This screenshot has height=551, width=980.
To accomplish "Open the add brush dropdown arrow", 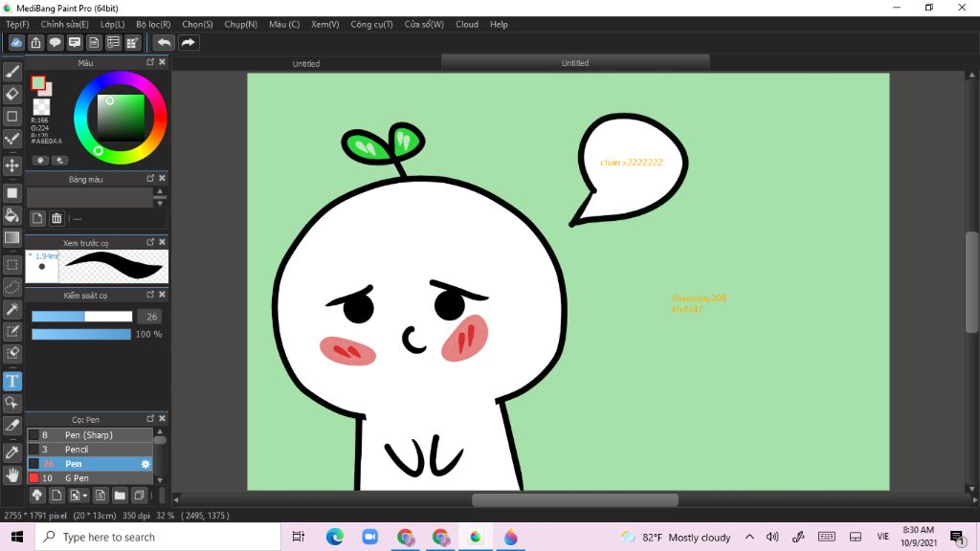I will (85, 496).
